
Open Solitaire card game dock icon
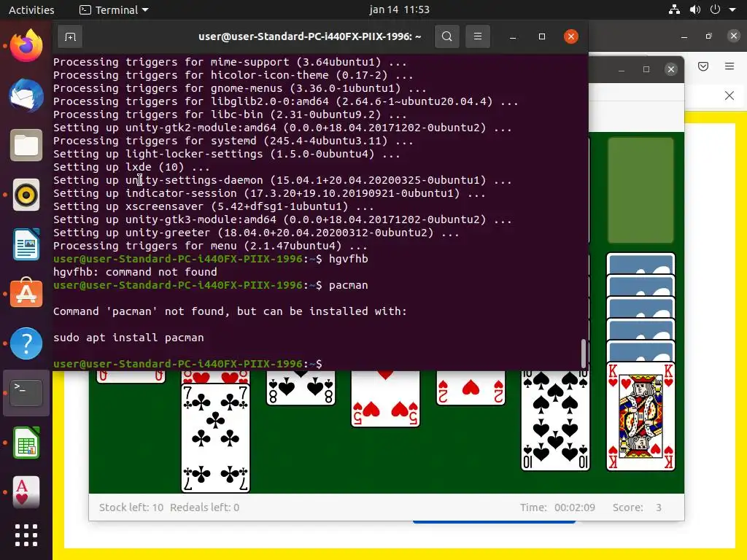[x=26, y=492]
